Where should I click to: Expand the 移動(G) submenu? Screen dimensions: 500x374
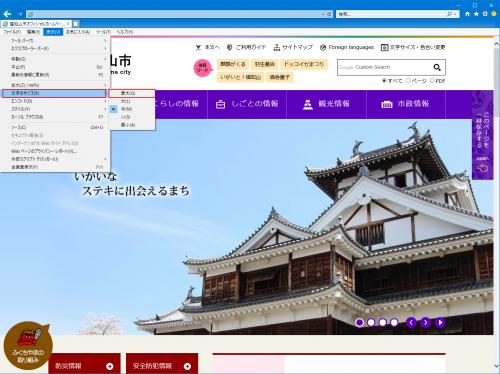click(x=54, y=59)
